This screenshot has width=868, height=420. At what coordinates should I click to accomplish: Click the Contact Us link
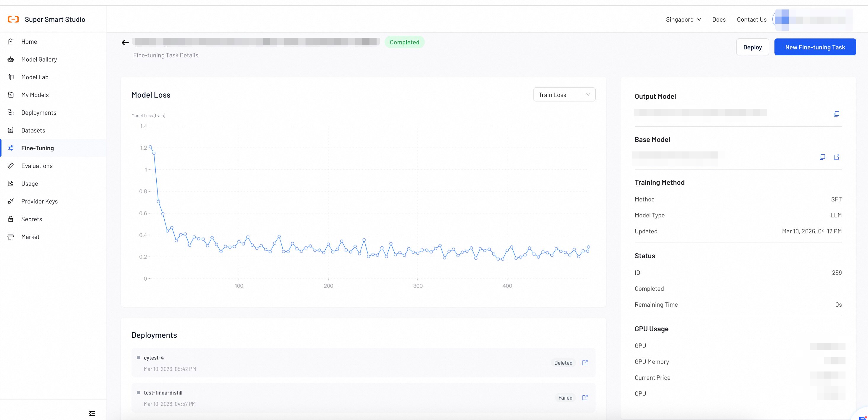click(751, 19)
